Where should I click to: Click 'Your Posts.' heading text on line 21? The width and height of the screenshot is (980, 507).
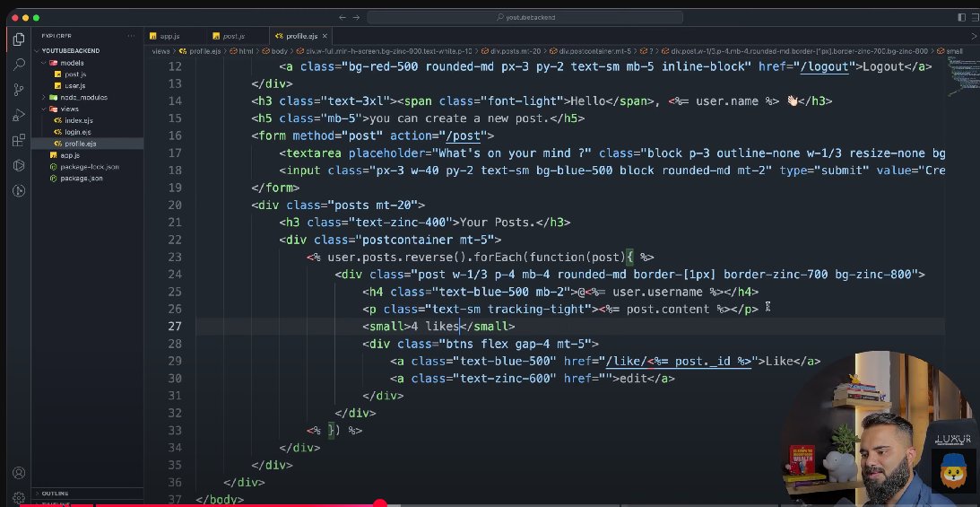coord(499,222)
